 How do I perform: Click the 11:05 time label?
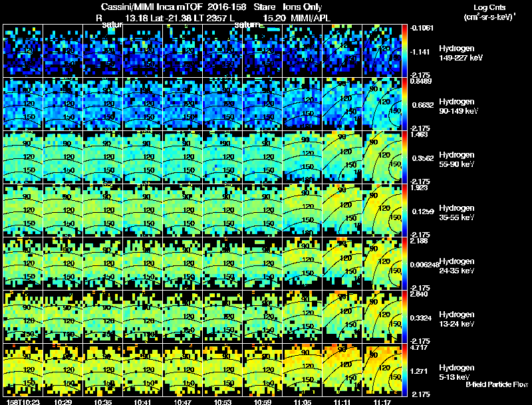303,402
